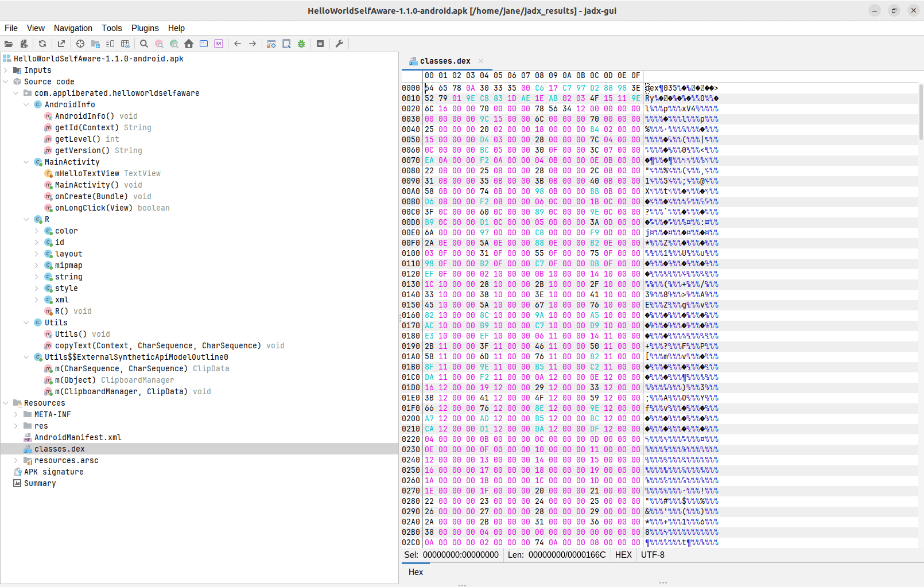Close the classes.dex tab
The width and height of the screenshot is (924, 587).
tap(481, 61)
